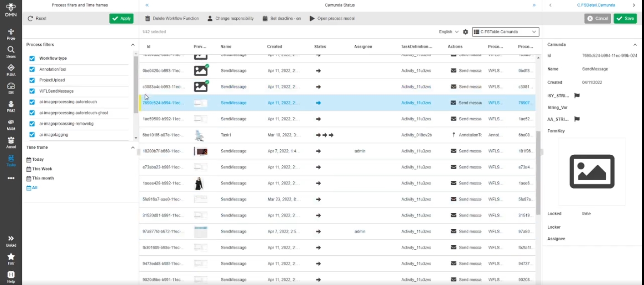This screenshot has height=285, width=644.
Task: Open the English language dropdown
Action: (x=449, y=32)
